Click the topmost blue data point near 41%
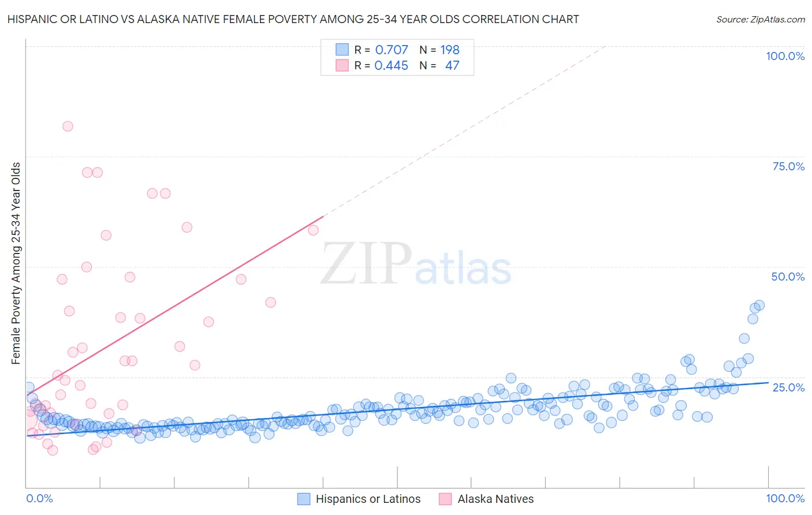Viewport: 812px width, 515px height. click(x=759, y=305)
